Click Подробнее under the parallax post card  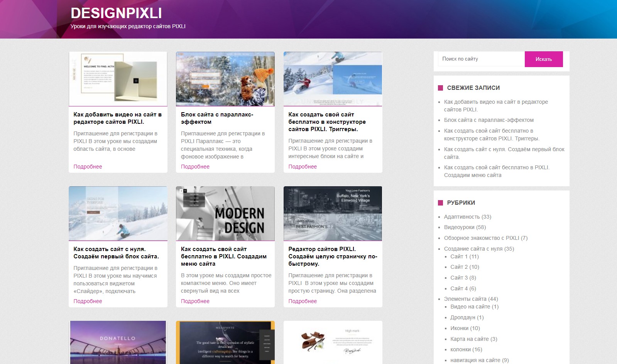[195, 167]
